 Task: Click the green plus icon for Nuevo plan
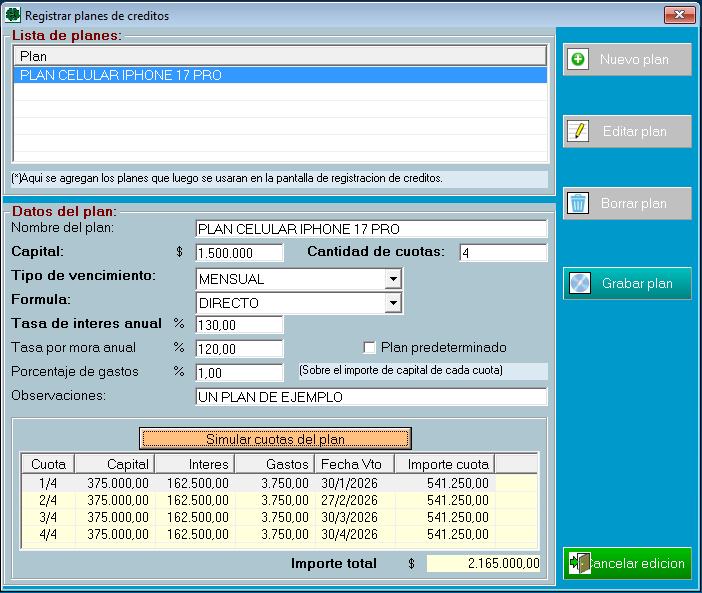578,60
